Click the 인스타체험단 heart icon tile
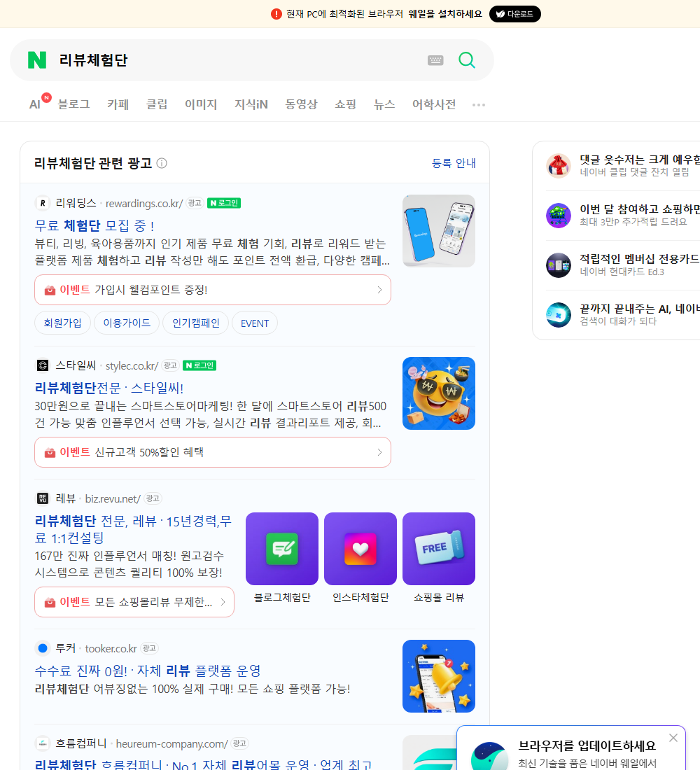700x770 pixels. click(360, 549)
